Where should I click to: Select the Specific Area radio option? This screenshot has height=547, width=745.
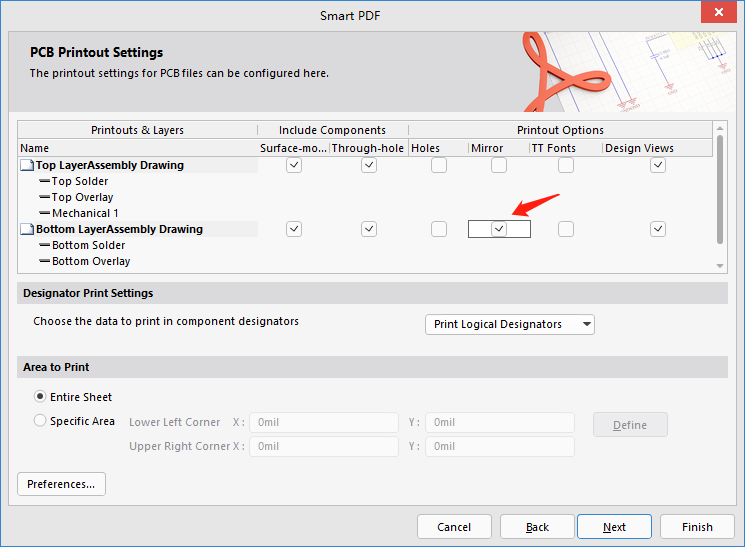click(40, 421)
